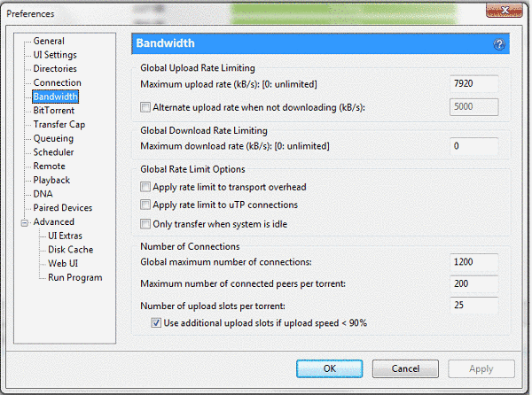Open the Bandwidth help icon
This screenshot has width=532, height=395.
point(499,44)
